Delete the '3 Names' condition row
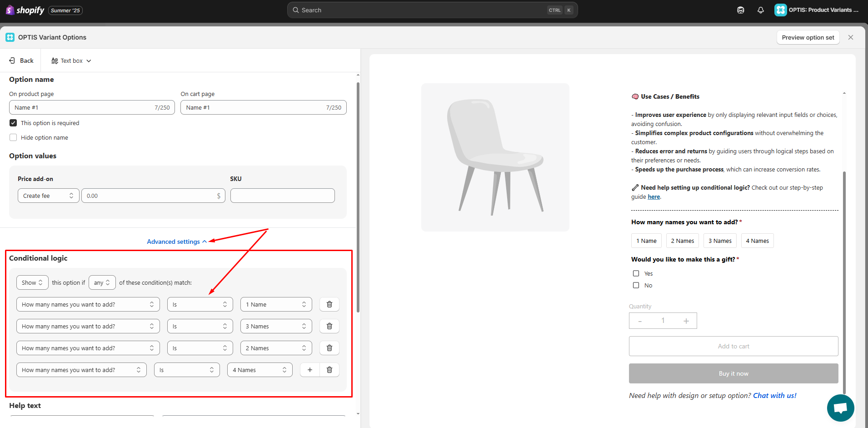The width and height of the screenshot is (868, 428). point(329,326)
